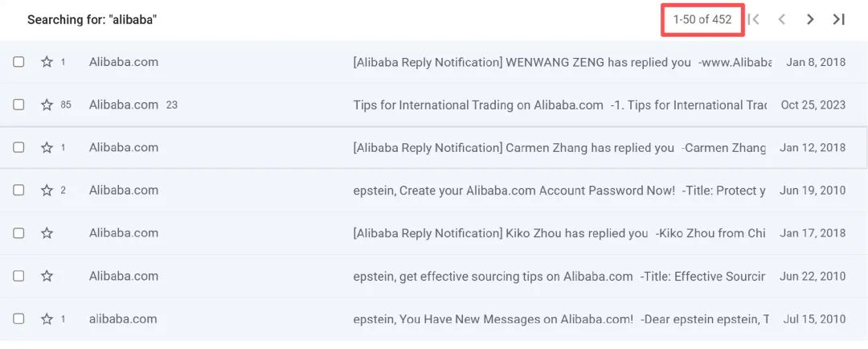
Task: Go to the next page of results
Action: point(810,19)
